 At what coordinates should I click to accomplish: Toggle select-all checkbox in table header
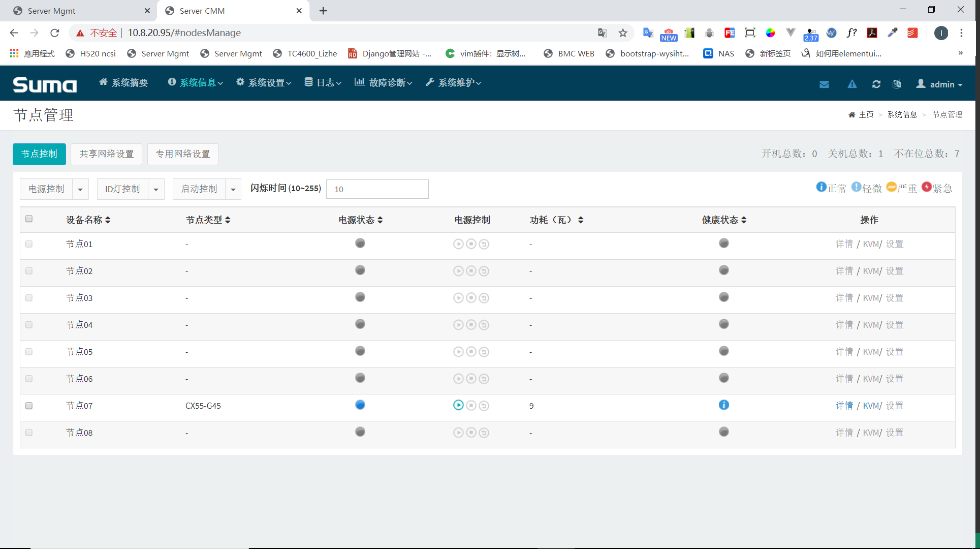point(29,219)
